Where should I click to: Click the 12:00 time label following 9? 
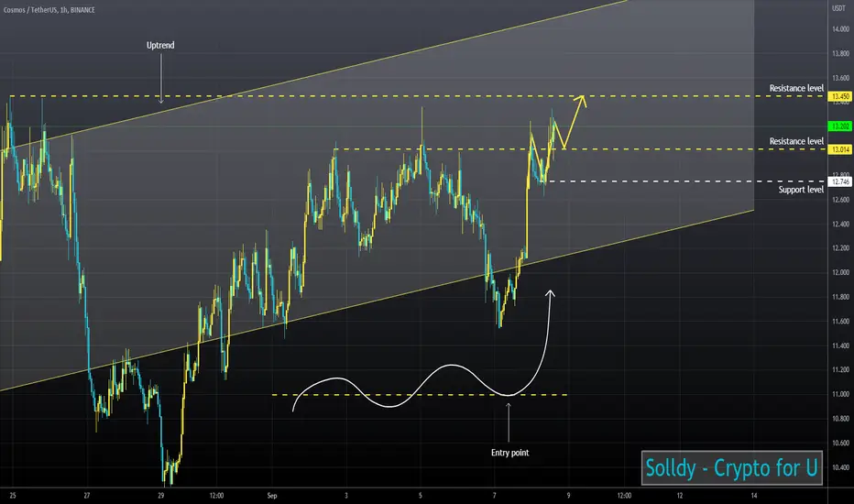(624, 496)
